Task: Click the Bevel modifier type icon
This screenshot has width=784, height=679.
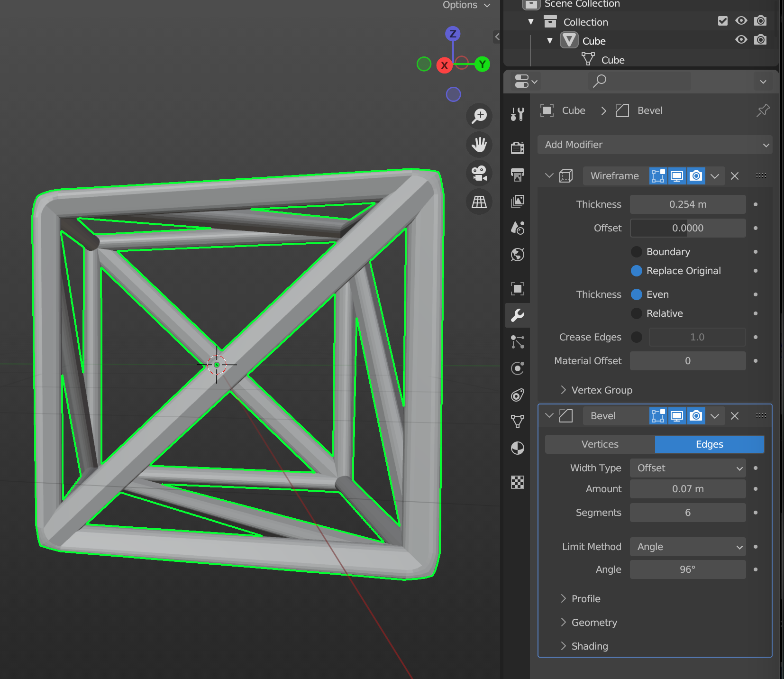Action: pos(566,416)
